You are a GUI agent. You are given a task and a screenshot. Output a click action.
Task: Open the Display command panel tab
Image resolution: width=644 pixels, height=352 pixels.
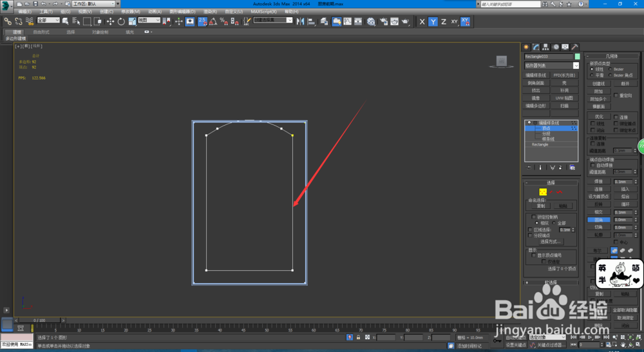click(x=565, y=47)
